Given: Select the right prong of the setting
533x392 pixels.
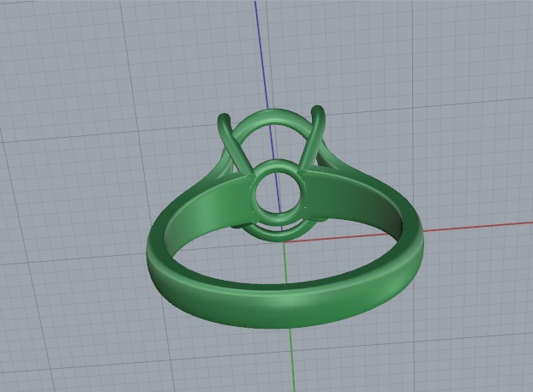Looking at the screenshot, I should 314,137.
